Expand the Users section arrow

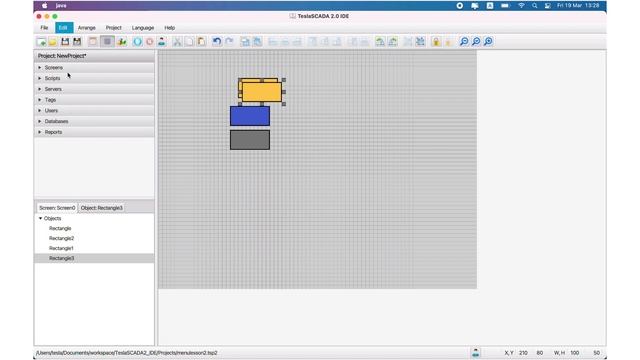coord(40,111)
